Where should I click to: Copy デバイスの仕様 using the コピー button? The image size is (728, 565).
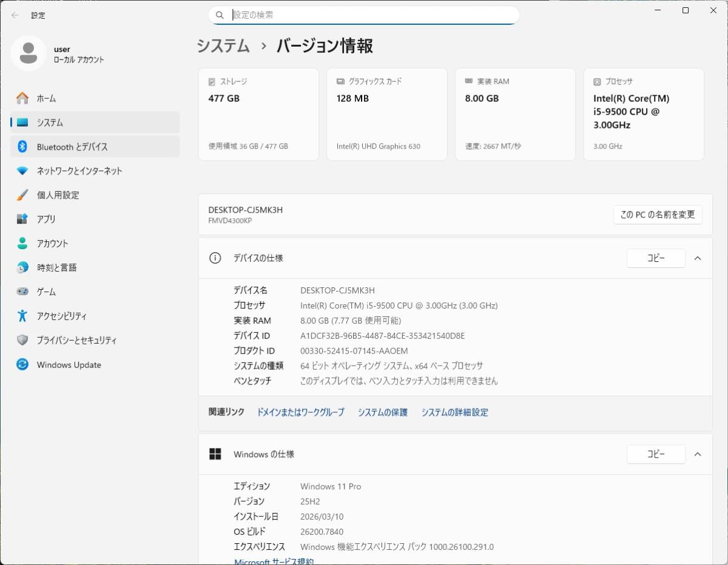tap(656, 258)
